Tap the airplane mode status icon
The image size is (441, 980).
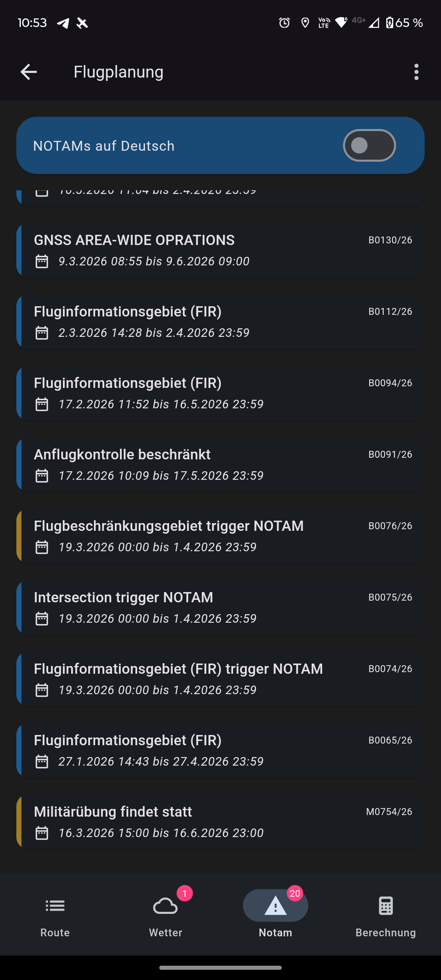[82, 23]
